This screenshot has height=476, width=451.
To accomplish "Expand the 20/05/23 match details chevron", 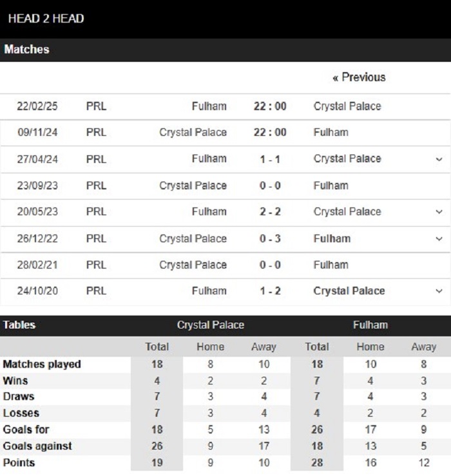I will pos(439,211).
